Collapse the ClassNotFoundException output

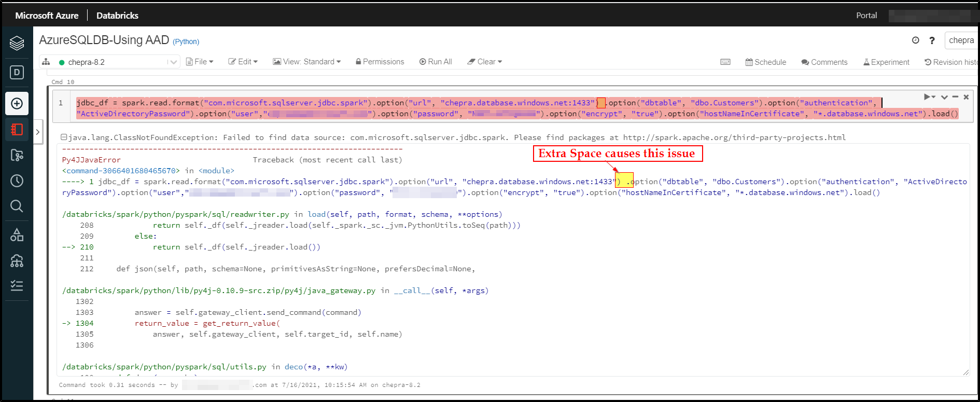(x=63, y=137)
